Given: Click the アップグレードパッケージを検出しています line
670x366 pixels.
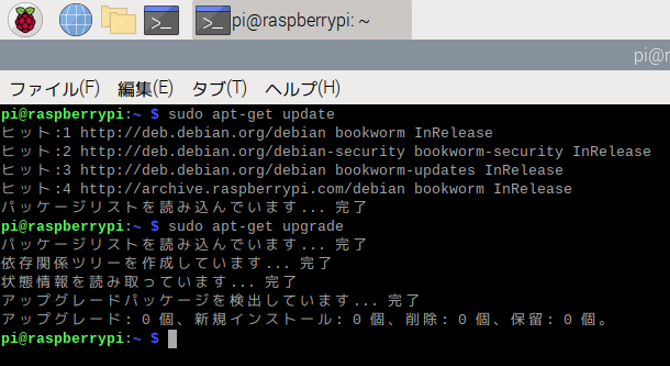Looking at the screenshot, I should (211, 301).
